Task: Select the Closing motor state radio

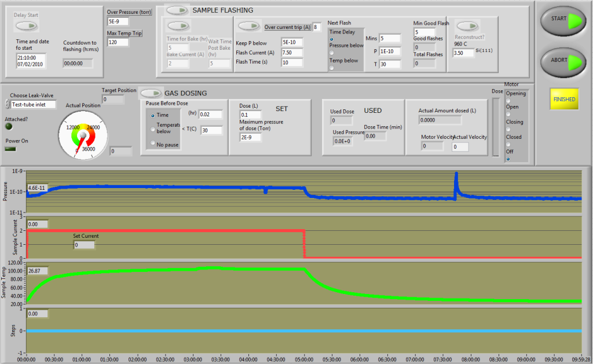Action: (x=508, y=129)
